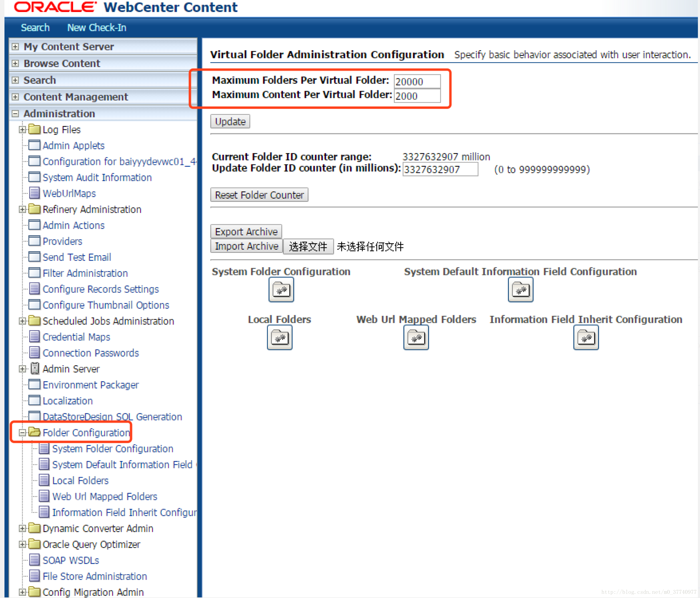Image resolution: width=700 pixels, height=598 pixels.
Task: Click the System Folder Configuration folder icon
Action: pos(281,290)
